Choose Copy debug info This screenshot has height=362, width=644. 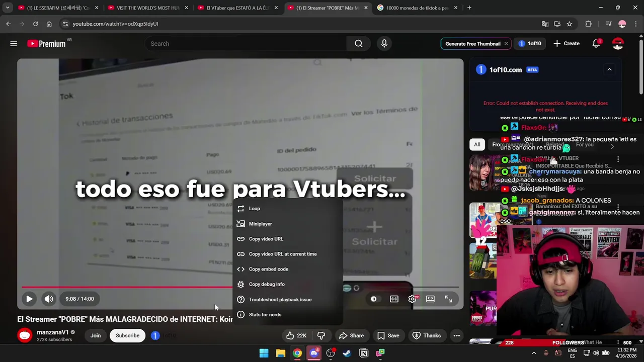point(288,284)
